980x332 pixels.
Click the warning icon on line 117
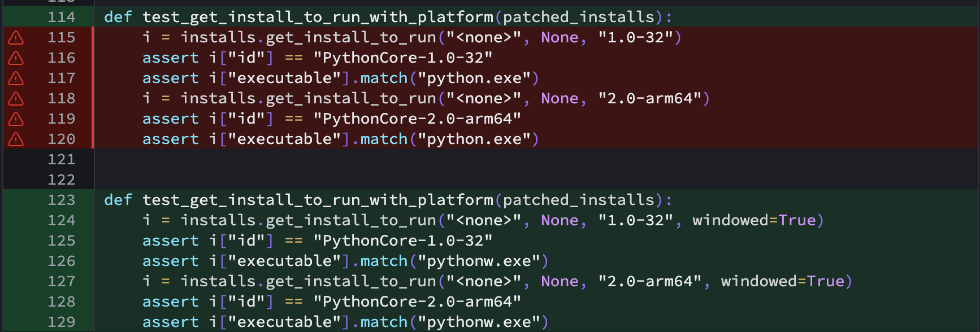(x=16, y=78)
